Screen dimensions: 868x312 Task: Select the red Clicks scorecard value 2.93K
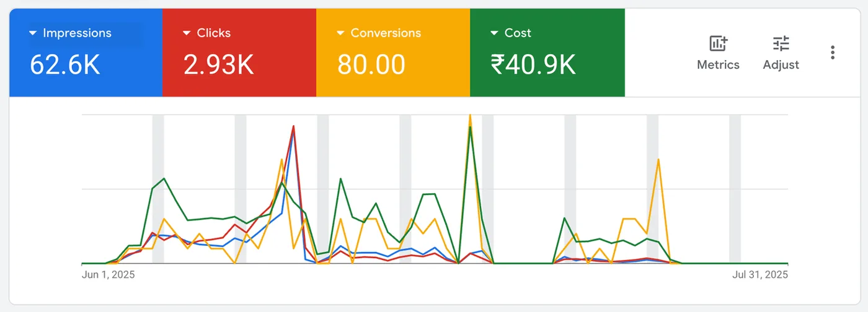coord(219,64)
